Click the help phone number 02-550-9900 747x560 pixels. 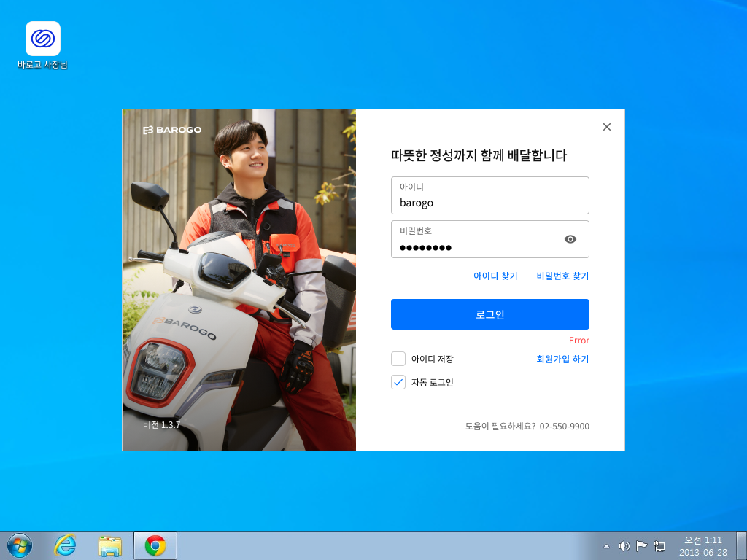564,426
